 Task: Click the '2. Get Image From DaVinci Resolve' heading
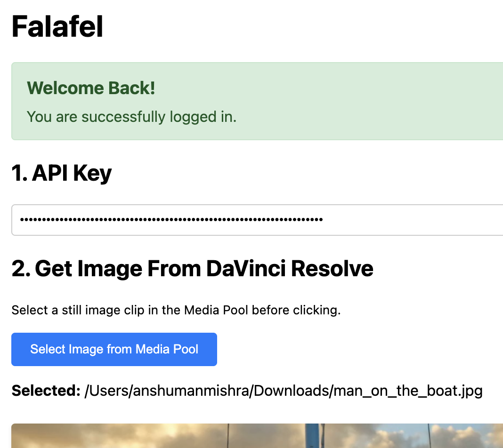tap(192, 269)
